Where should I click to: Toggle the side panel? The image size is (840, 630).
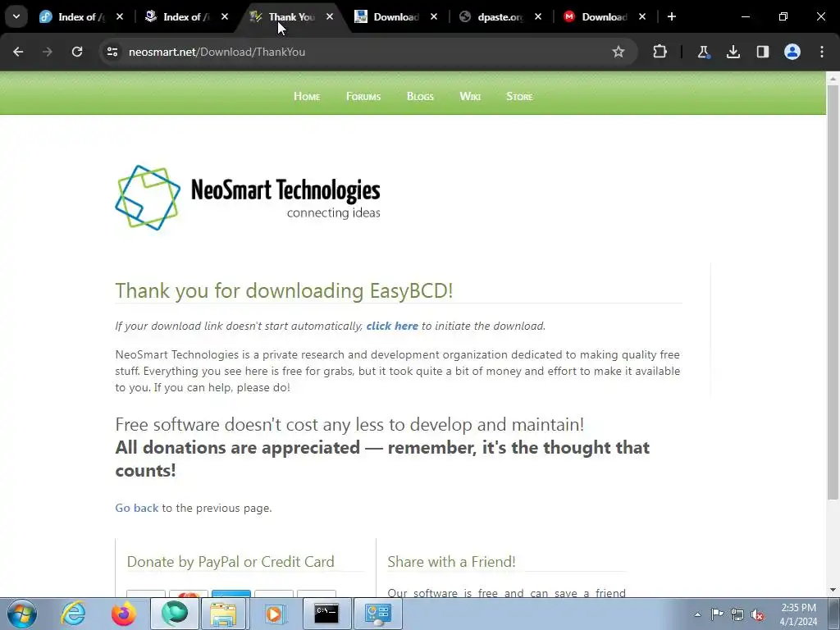763,52
